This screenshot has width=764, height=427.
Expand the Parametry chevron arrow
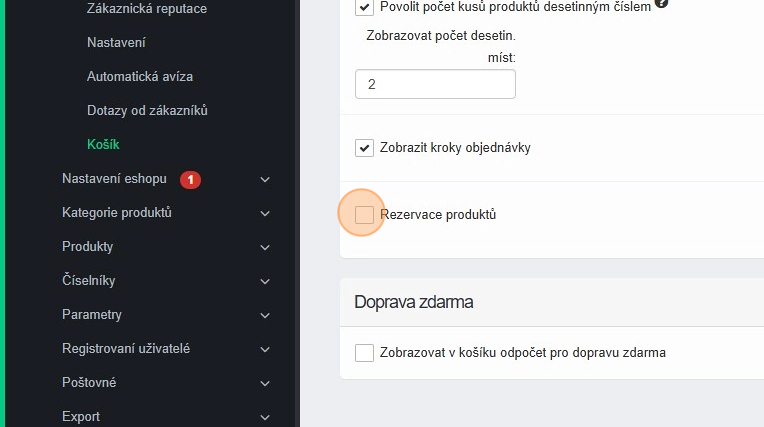coord(265,315)
